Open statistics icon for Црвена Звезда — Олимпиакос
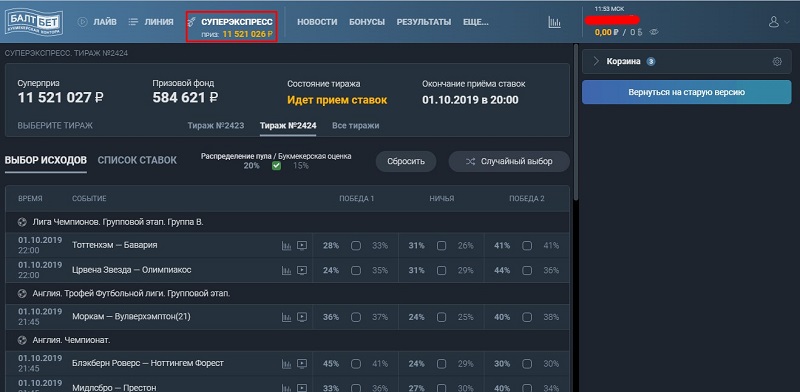Viewport: 800px width, 392px height. tap(287, 271)
